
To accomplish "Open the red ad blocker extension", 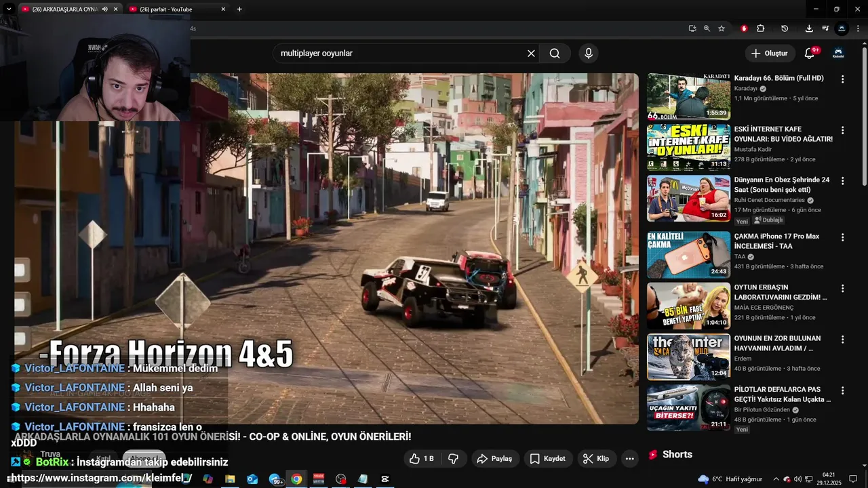I will [744, 28].
